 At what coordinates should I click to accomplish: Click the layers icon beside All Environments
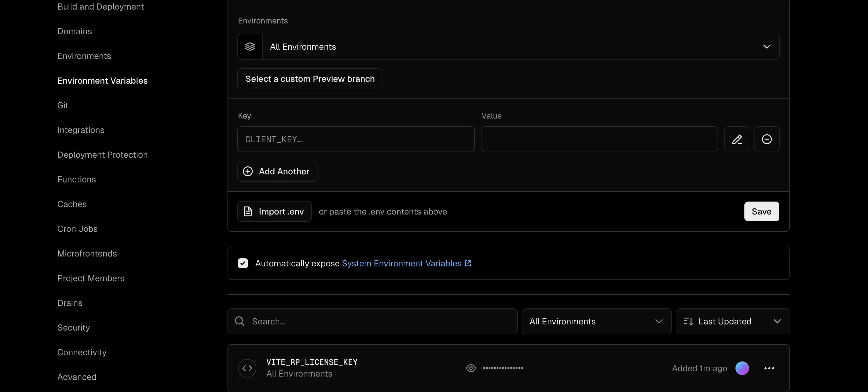250,47
